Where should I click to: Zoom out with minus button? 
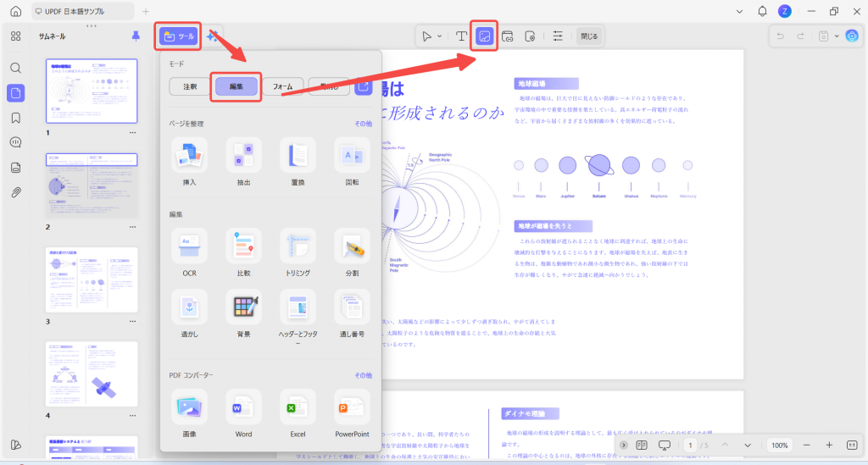pyautogui.click(x=807, y=446)
